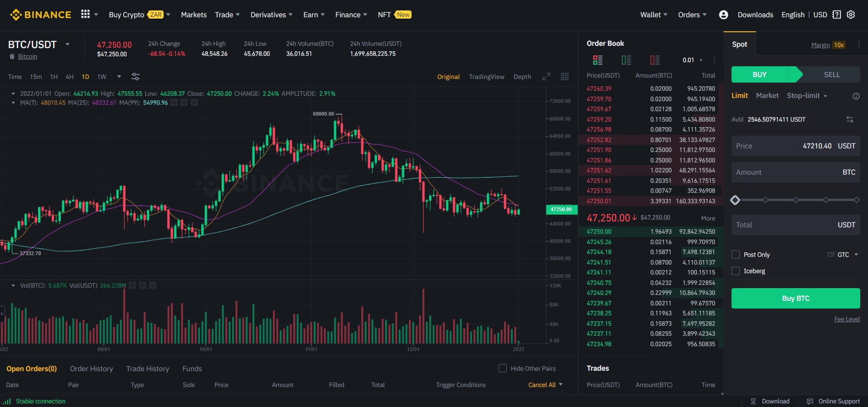Click transfer arrows icon beside available balance

850,119
